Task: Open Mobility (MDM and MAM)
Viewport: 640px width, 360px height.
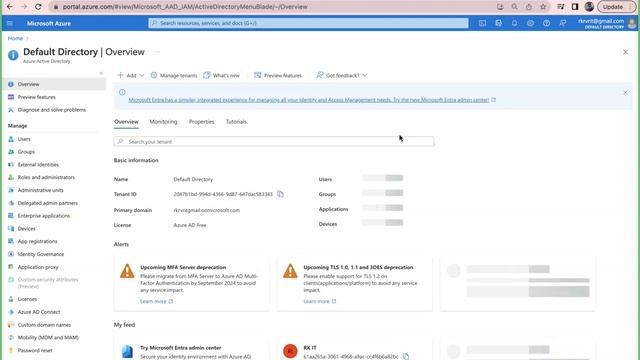Action: point(48,338)
